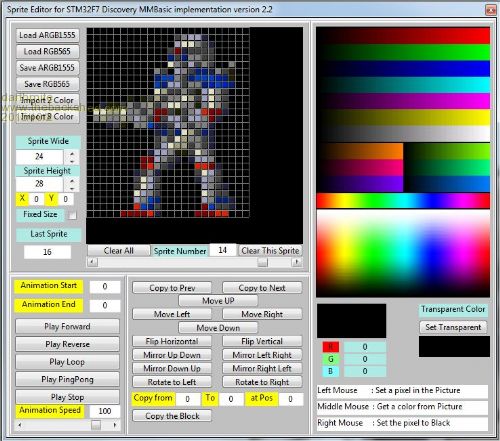Image resolution: width=500 pixels, height=441 pixels.
Task: Click the Move Down button
Action: tap(218, 328)
